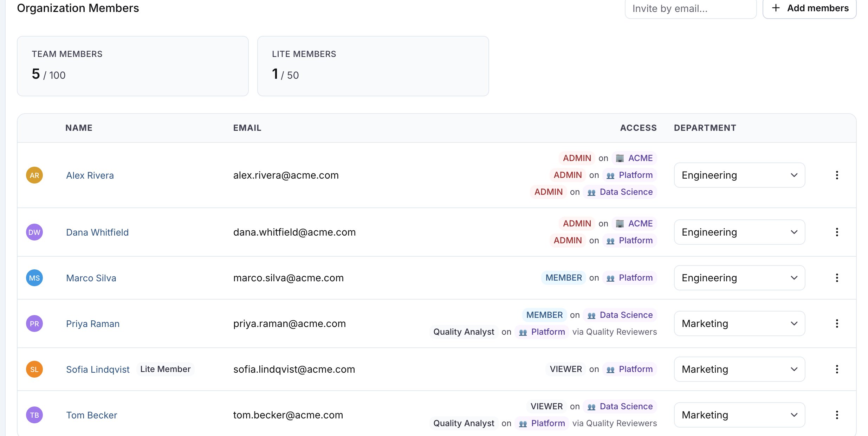Click Data Science team tag in Priya's row
The height and width of the screenshot is (436, 868).
pyautogui.click(x=620, y=315)
